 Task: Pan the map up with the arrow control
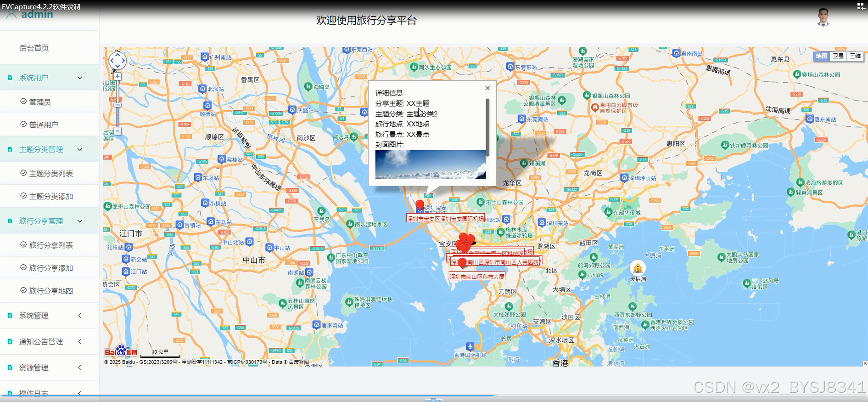click(x=118, y=55)
